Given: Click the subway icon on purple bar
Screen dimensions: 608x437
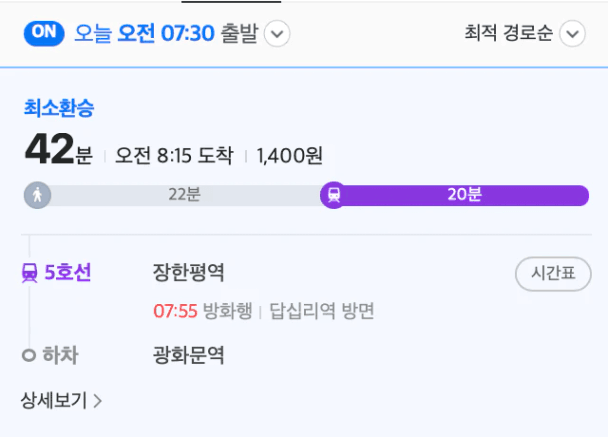Looking at the screenshot, I should point(334,196).
